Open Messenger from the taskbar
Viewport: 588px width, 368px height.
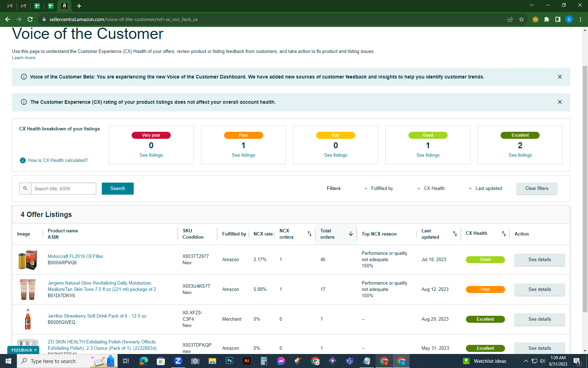281,361
